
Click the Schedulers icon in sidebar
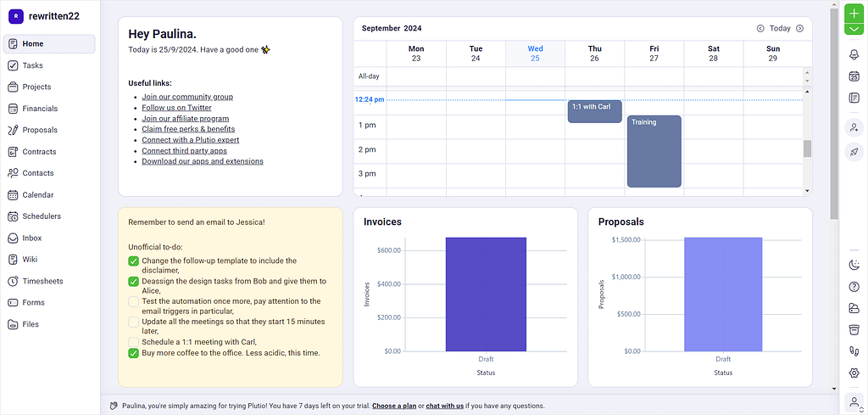pyautogui.click(x=13, y=216)
